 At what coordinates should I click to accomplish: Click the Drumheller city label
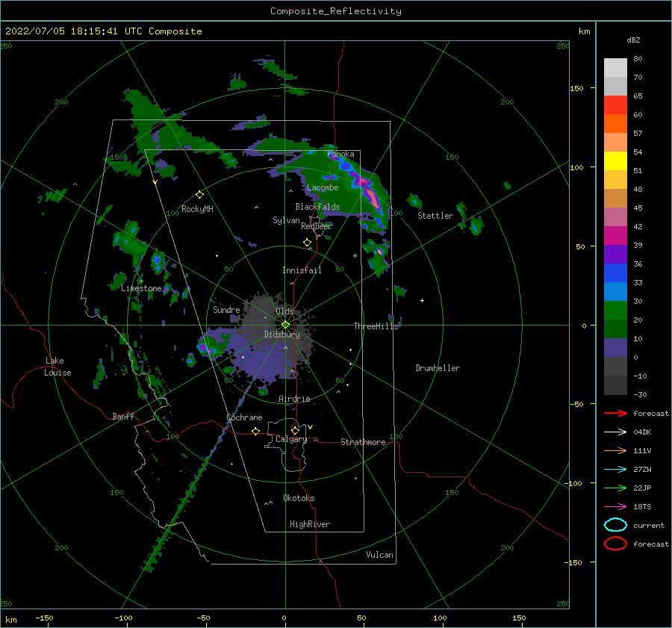(x=438, y=368)
